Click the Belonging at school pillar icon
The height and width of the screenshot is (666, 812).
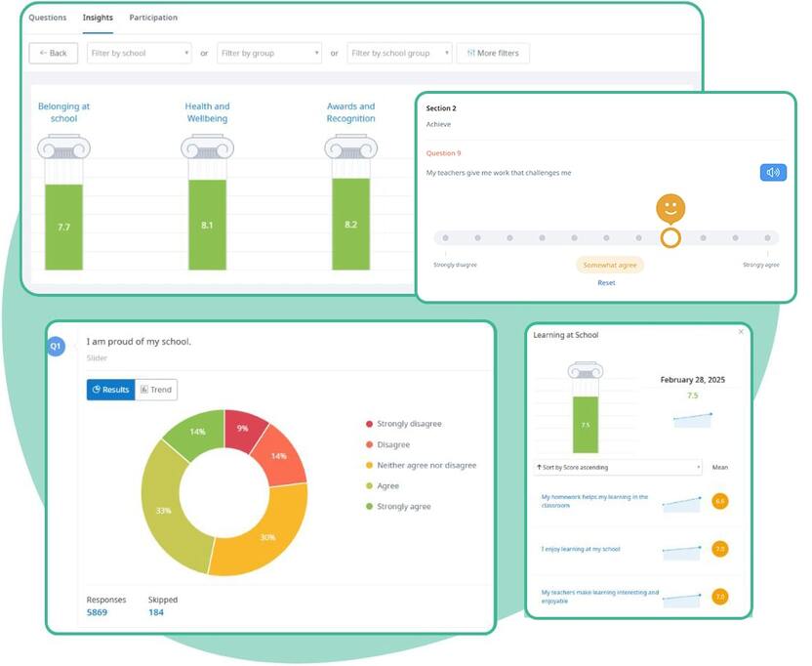(x=63, y=147)
